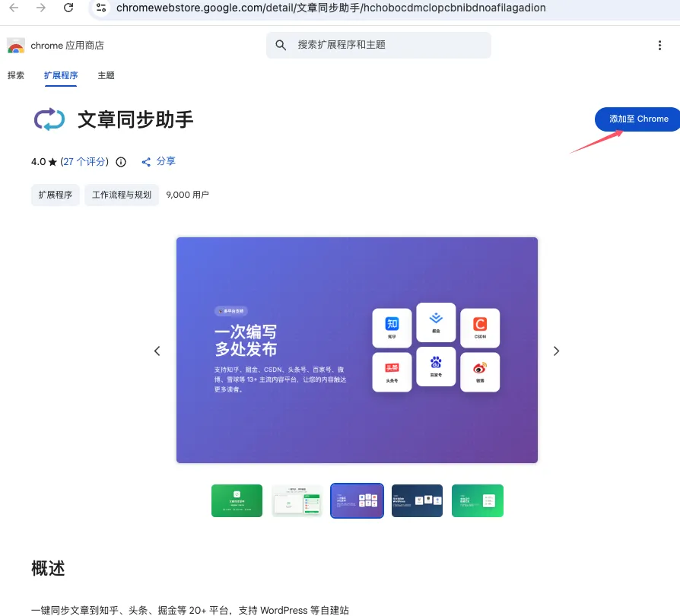Go back using the browser back arrow
This screenshot has width=680, height=616.
[x=14, y=8]
